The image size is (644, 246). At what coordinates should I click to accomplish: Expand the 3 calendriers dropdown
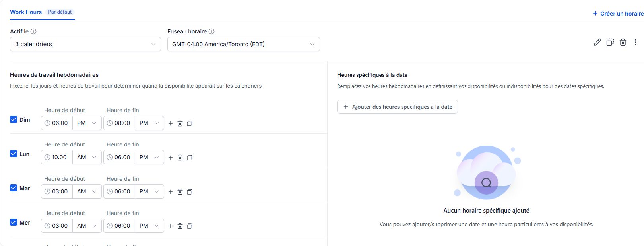[85, 44]
